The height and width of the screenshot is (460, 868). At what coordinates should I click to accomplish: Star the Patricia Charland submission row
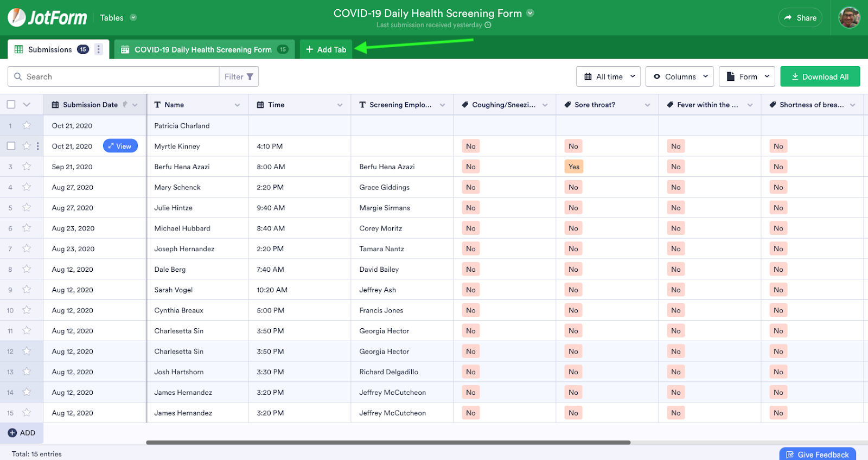click(x=27, y=125)
